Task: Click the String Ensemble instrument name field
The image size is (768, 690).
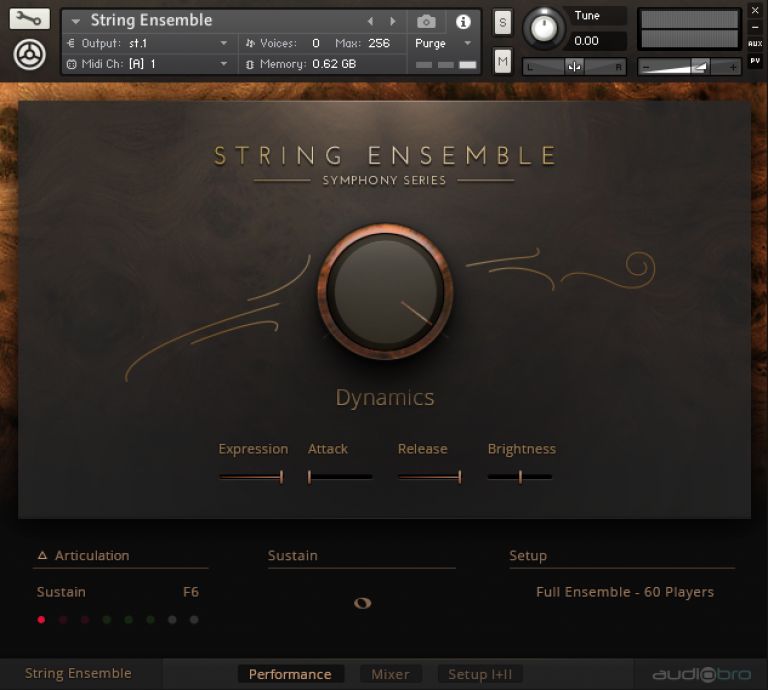Action: pos(151,21)
